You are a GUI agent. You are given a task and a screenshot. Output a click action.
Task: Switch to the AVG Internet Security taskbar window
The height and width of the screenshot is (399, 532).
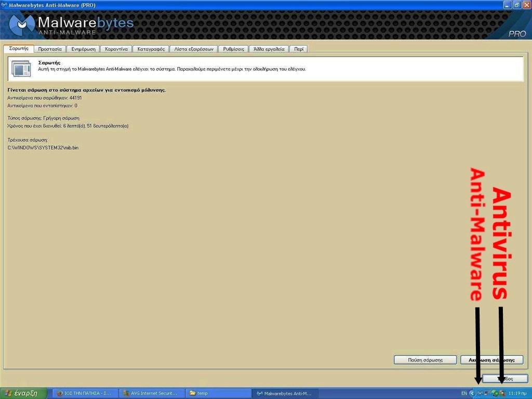point(151,393)
